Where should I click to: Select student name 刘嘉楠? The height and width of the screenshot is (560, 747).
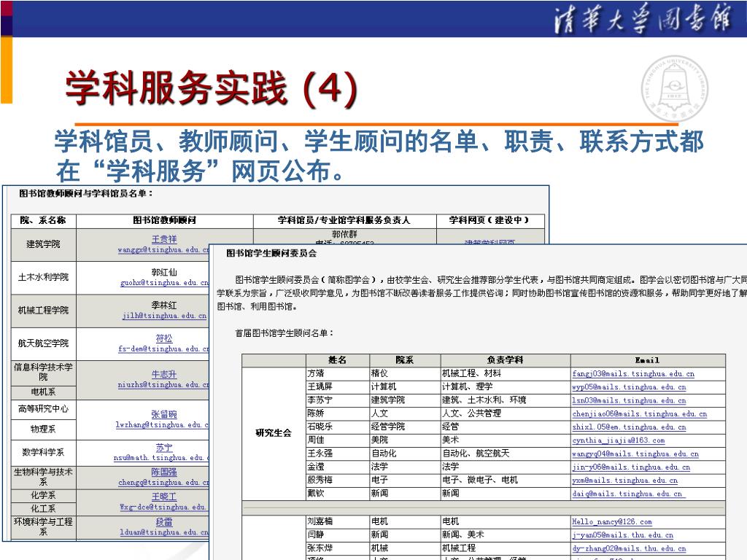tap(320, 521)
